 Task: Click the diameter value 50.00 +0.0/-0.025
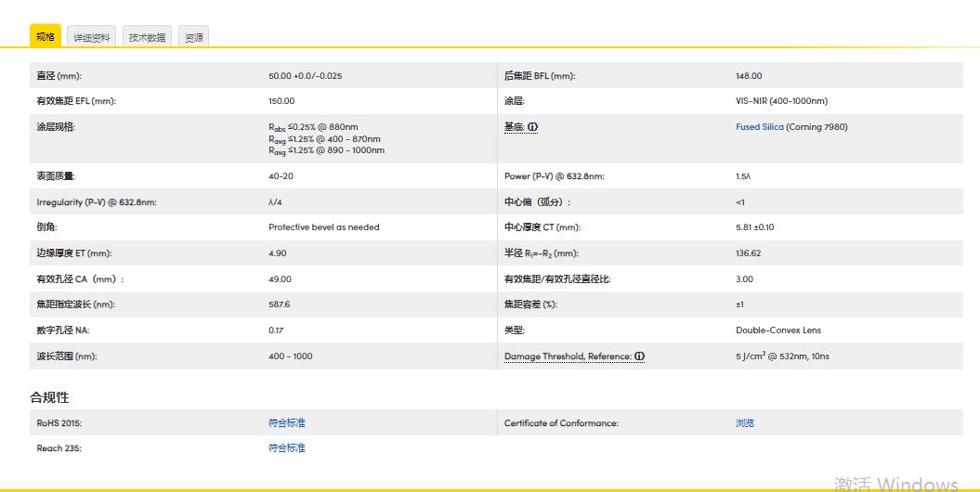click(305, 76)
